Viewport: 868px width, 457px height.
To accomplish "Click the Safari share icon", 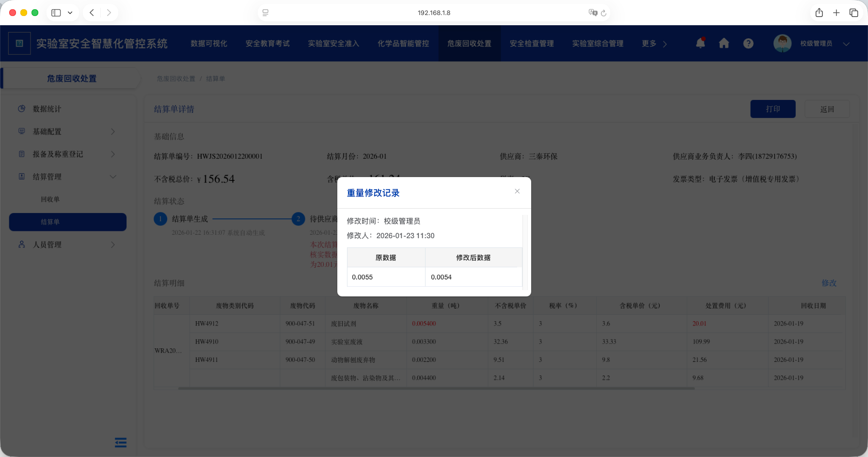I will [x=819, y=13].
